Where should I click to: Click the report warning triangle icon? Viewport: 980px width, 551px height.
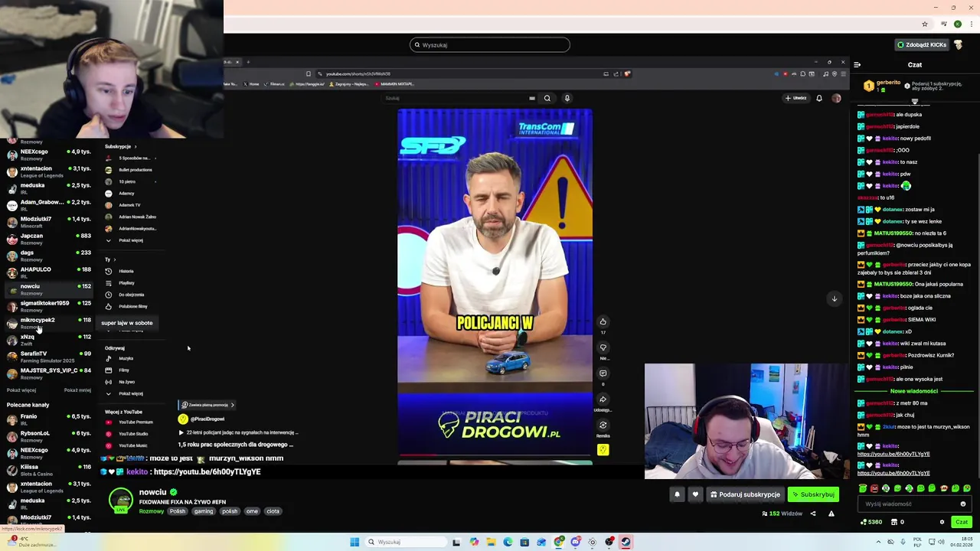click(x=831, y=514)
